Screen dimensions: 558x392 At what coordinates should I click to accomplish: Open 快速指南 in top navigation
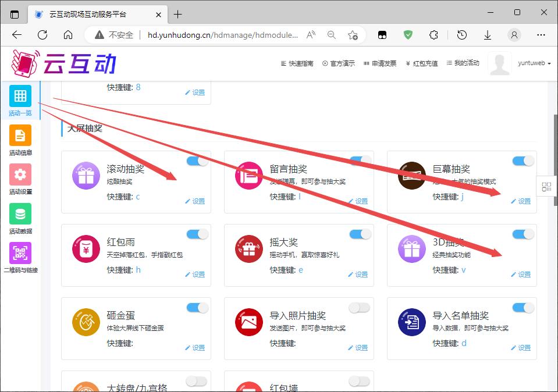pyautogui.click(x=297, y=63)
